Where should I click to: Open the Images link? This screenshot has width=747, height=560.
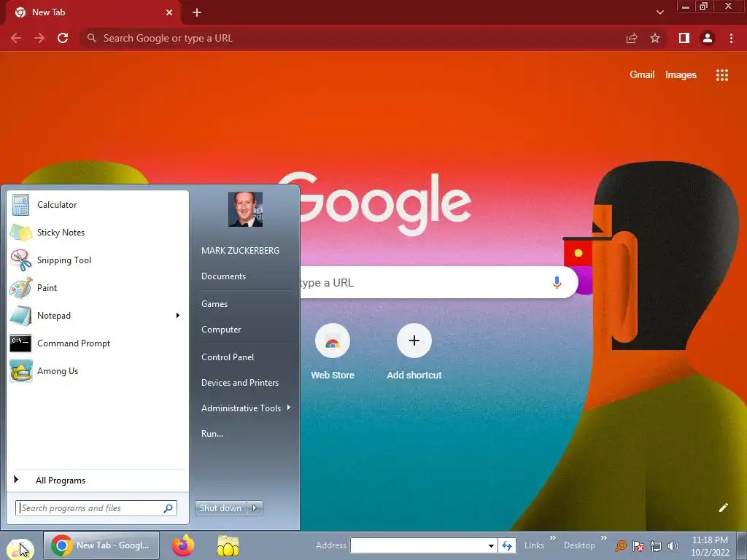(681, 75)
